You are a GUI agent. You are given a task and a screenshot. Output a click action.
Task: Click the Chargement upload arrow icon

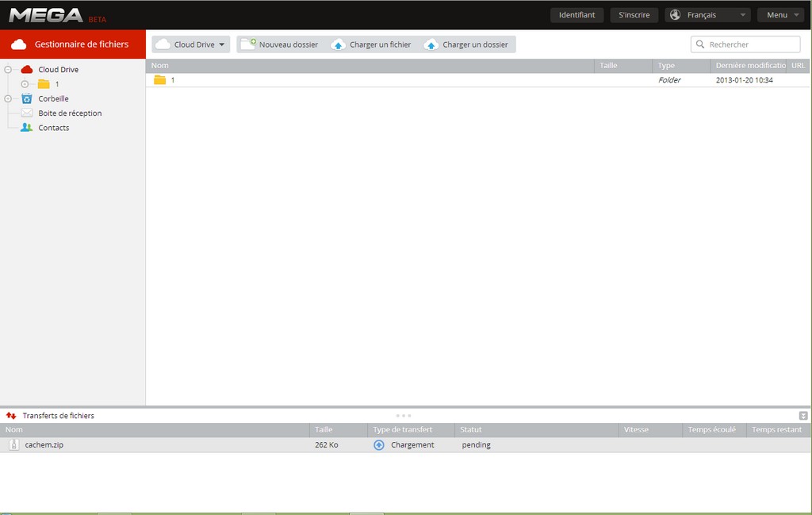[379, 444]
